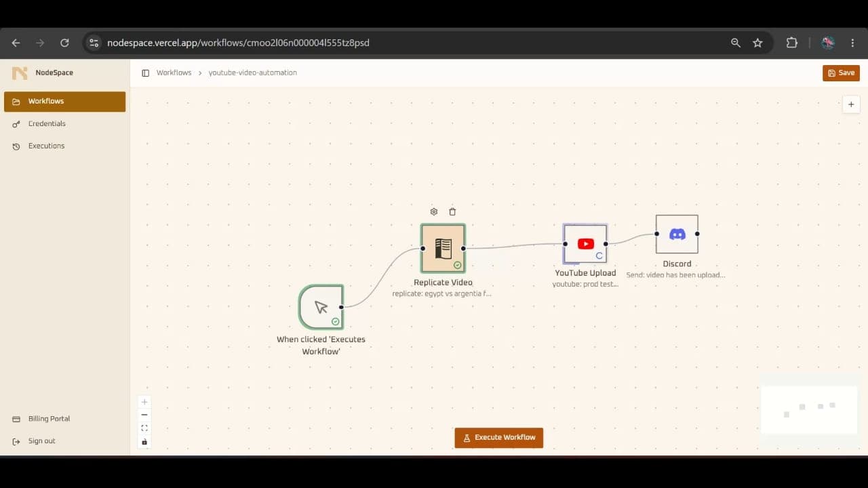Add a node with top-right plus button
The width and height of the screenshot is (868, 488).
[851, 104]
